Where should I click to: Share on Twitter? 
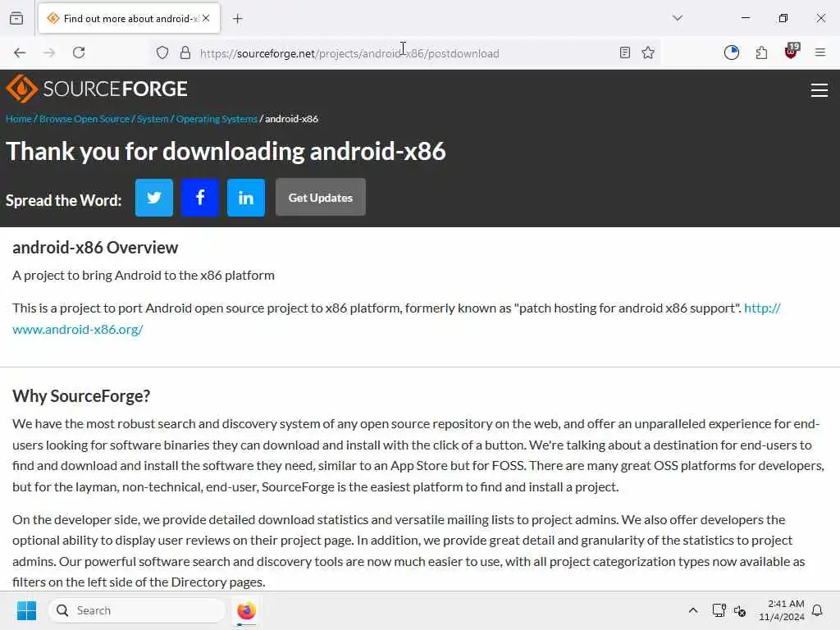point(153,198)
